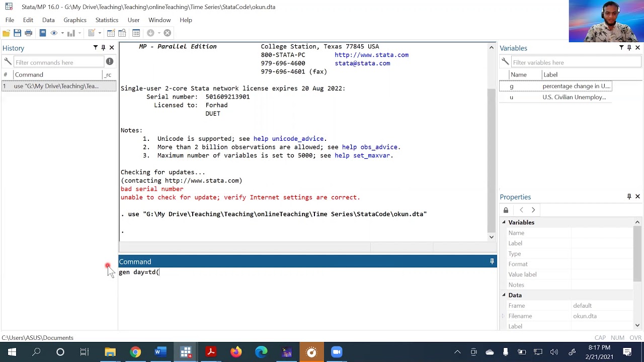
Task: Open the User menu
Action: [x=133, y=20]
